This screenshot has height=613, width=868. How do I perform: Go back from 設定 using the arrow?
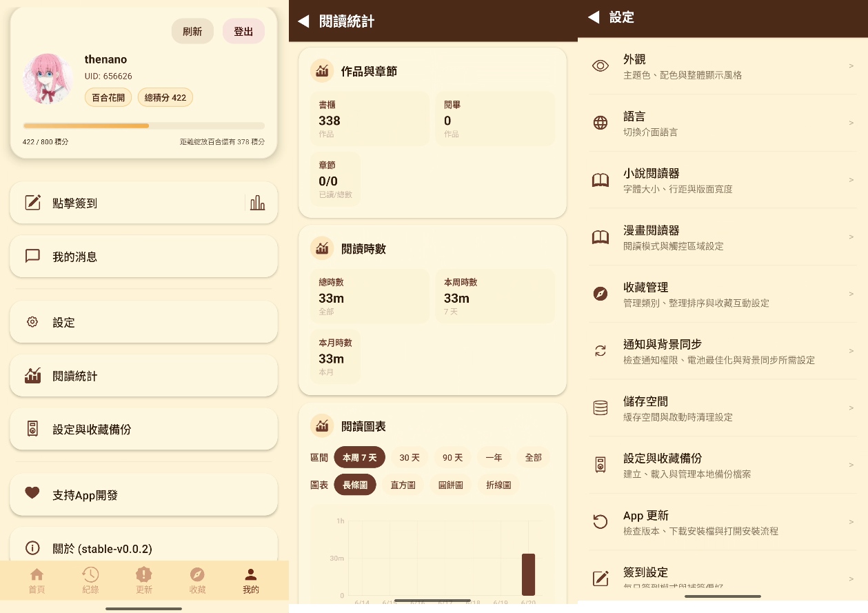tap(594, 17)
